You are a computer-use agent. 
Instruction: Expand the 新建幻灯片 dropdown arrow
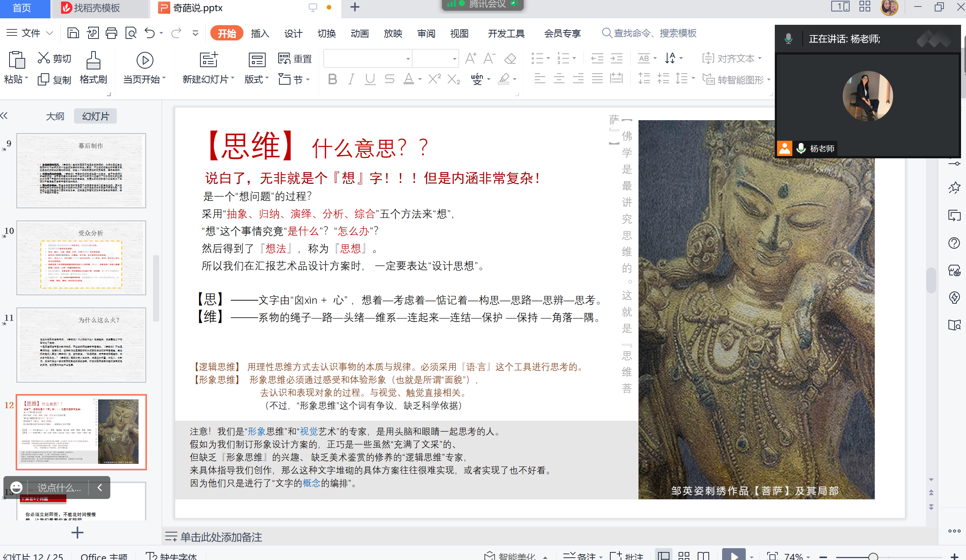pyautogui.click(x=233, y=79)
